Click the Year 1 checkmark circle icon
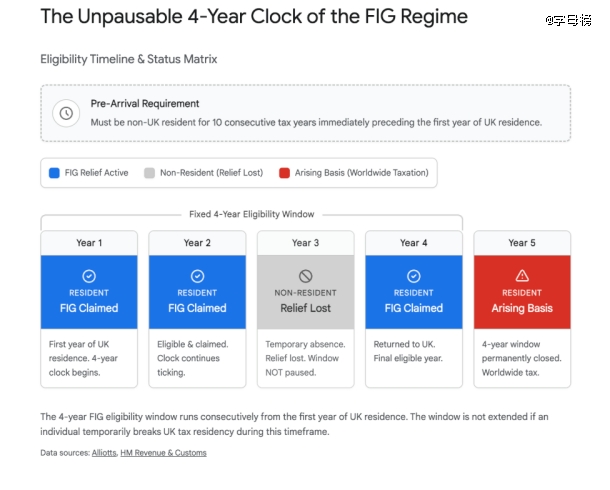The height and width of the screenshot is (490, 610). (x=89, y=275)
